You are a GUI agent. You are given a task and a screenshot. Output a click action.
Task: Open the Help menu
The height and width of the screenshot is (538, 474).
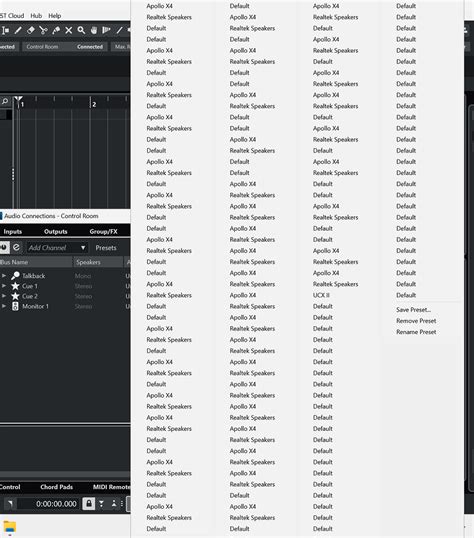55,16
